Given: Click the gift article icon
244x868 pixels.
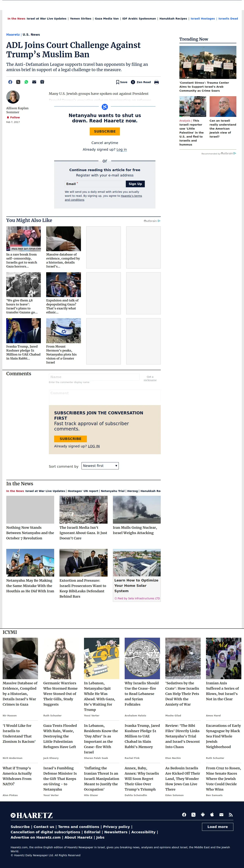Looking at the screenshot, I should click(42, 82).
